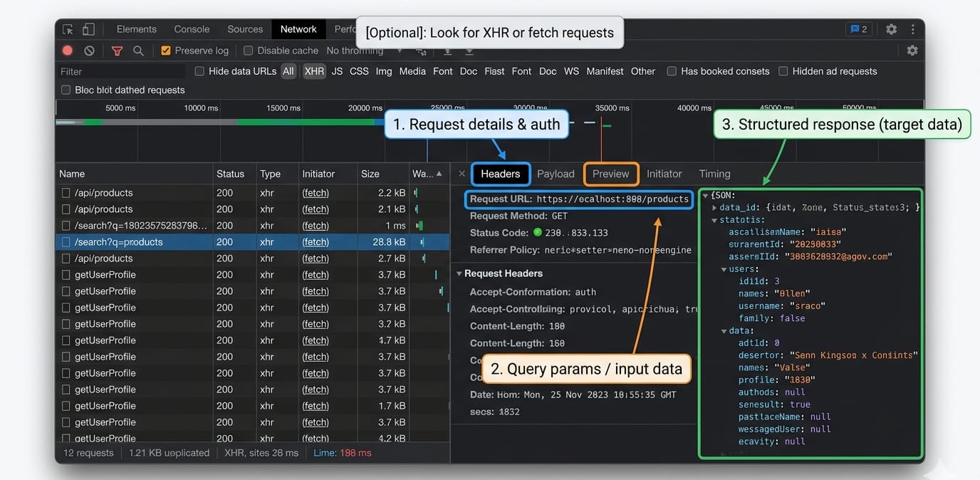Image resolution: width=980 pixels, height=480 pixels.
Task: Expand the data_id node in JSON
Action: point(714,207)
